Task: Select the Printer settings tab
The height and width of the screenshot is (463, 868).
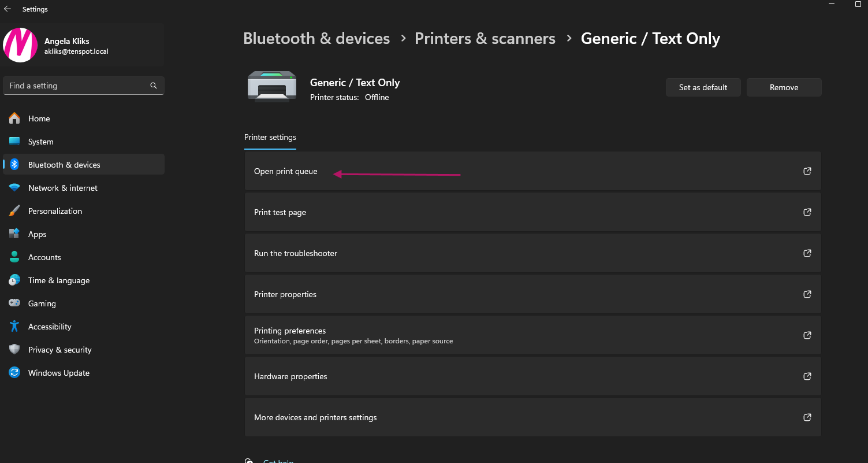Action: click(x=270, y=138)
